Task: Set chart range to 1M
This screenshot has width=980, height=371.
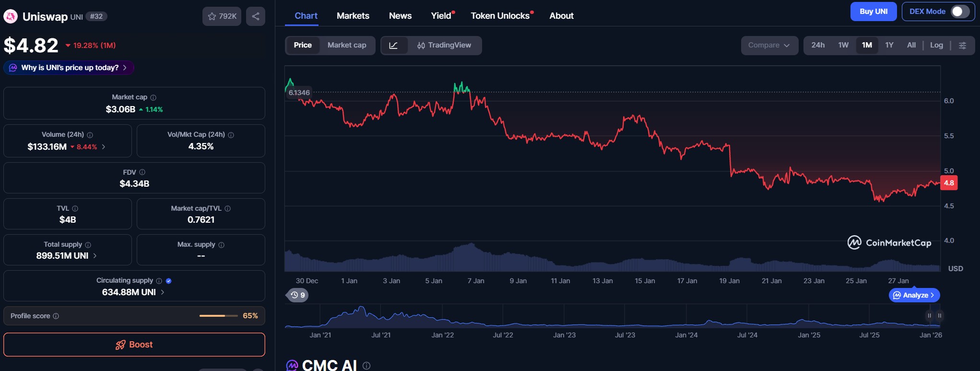Action: tap(867, 45)
